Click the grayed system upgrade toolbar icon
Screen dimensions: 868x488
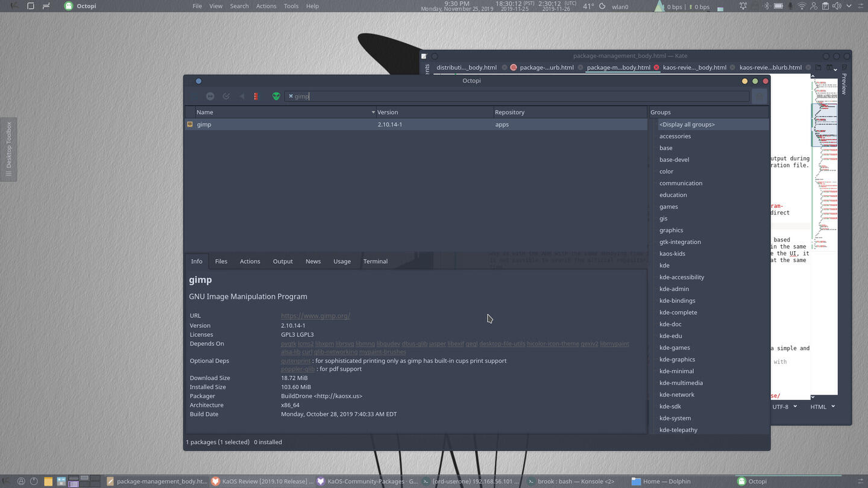click(x=210, y=96)
